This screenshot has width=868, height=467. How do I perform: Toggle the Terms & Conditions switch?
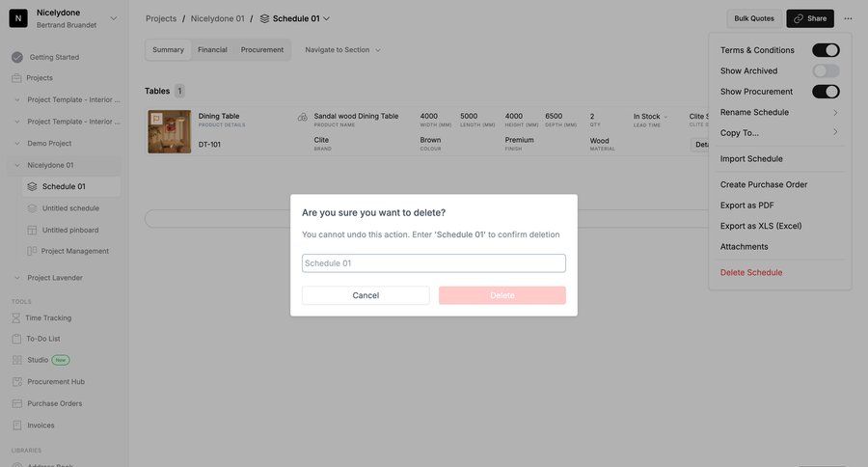coord(826,50)
